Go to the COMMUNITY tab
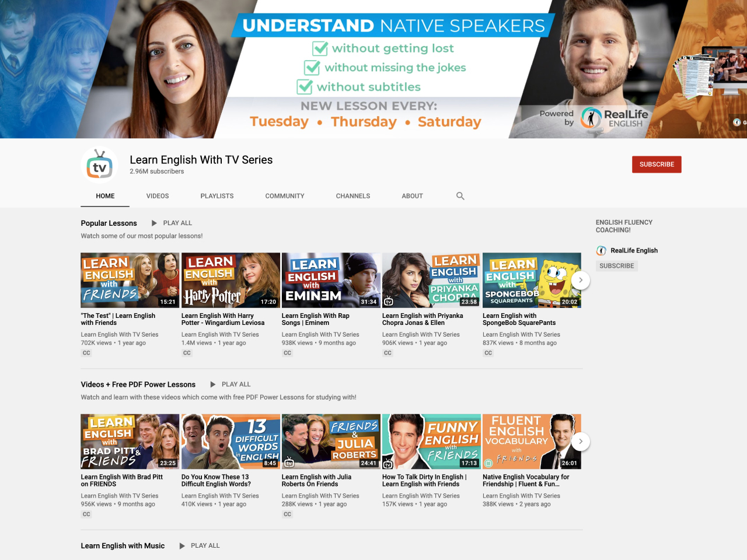 [x=285, y=196]
